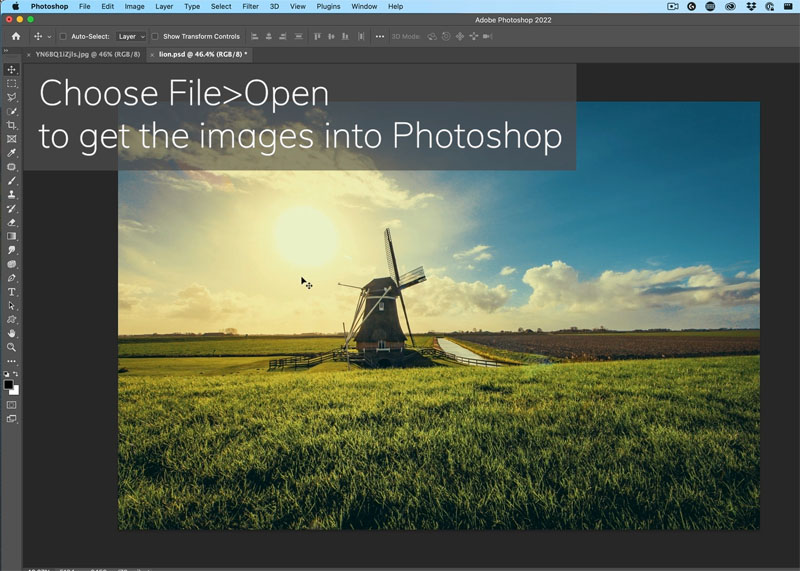The width and height of the screenshot is (800, 571).
Task: Open the Move tool preset picker arrow
Action: (x=49, y=37)
